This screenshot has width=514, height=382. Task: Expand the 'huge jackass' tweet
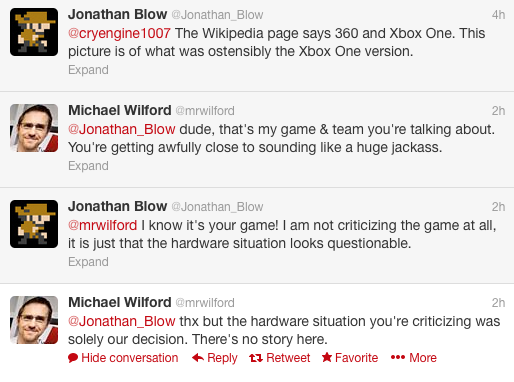[x=88, y=166]
